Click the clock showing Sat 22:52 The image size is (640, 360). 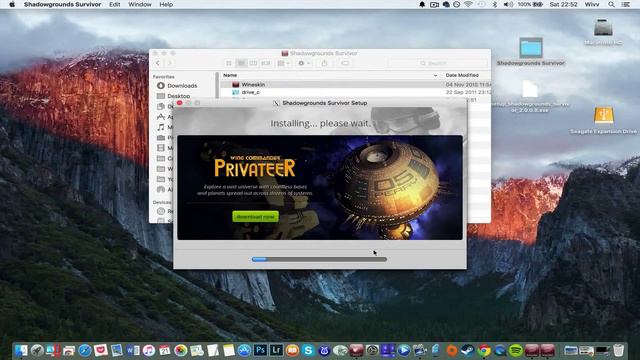(564, 4)
